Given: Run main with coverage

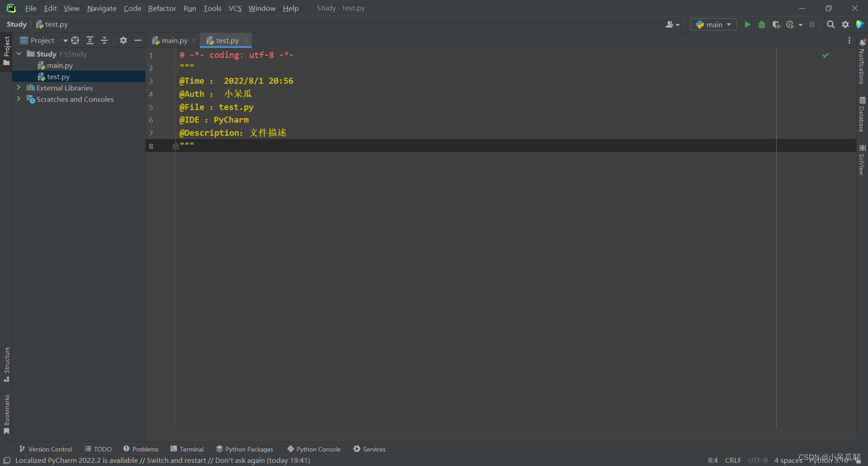Looking at the screenshot, I should (776, 24).
